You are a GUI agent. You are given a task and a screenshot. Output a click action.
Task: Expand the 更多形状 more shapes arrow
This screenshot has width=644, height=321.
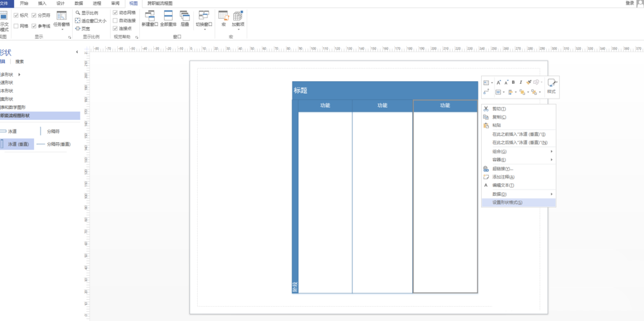(x=19, y=75)
